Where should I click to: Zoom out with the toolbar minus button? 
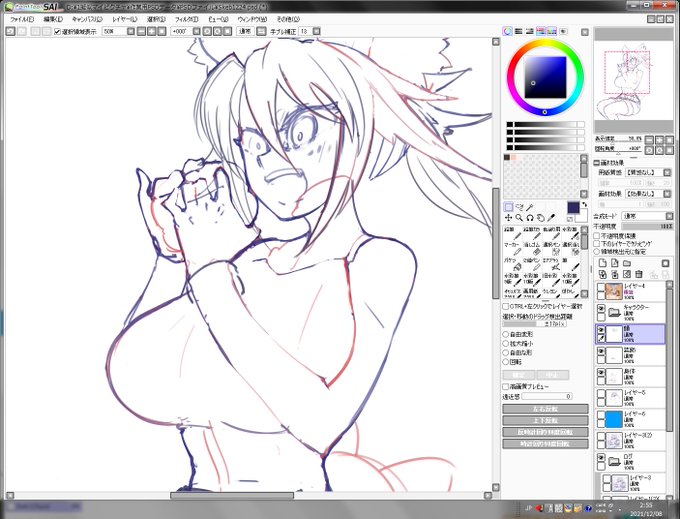click(141, 32)
